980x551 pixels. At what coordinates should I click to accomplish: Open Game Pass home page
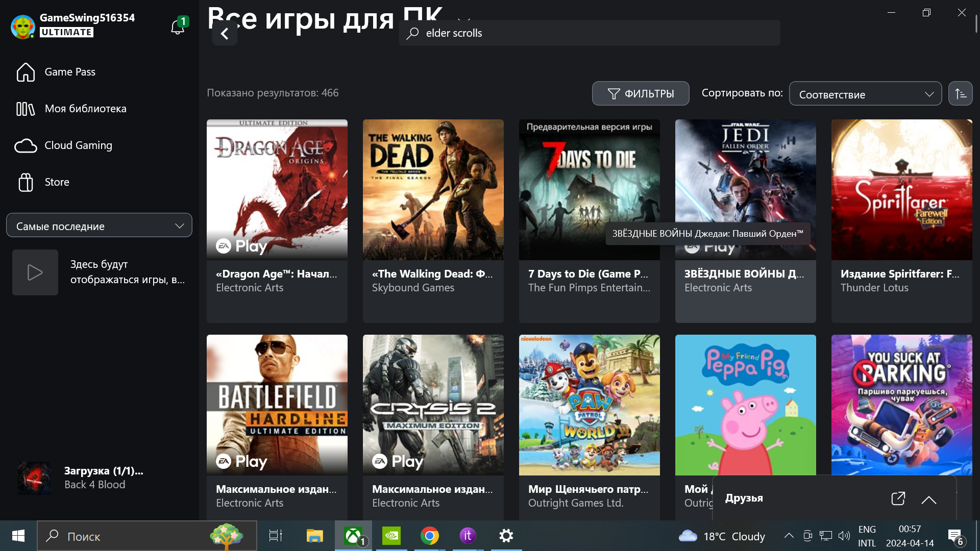coord(56,72)
